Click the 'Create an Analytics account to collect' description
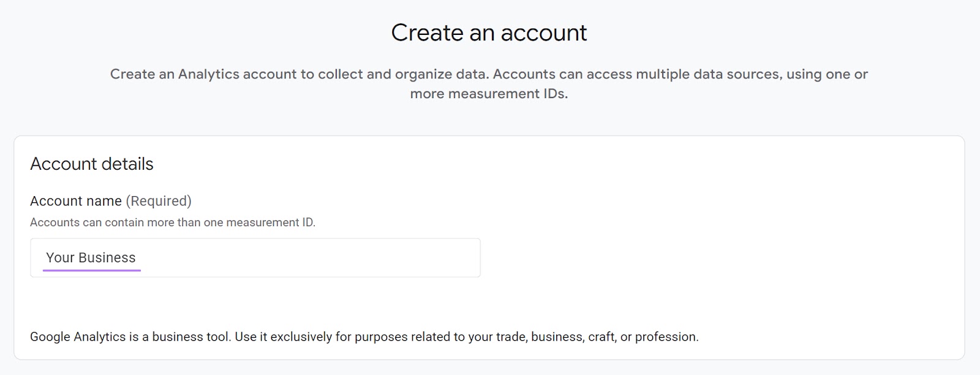The image size is (980, 375). pyautogui.click(x=489, y=84)
